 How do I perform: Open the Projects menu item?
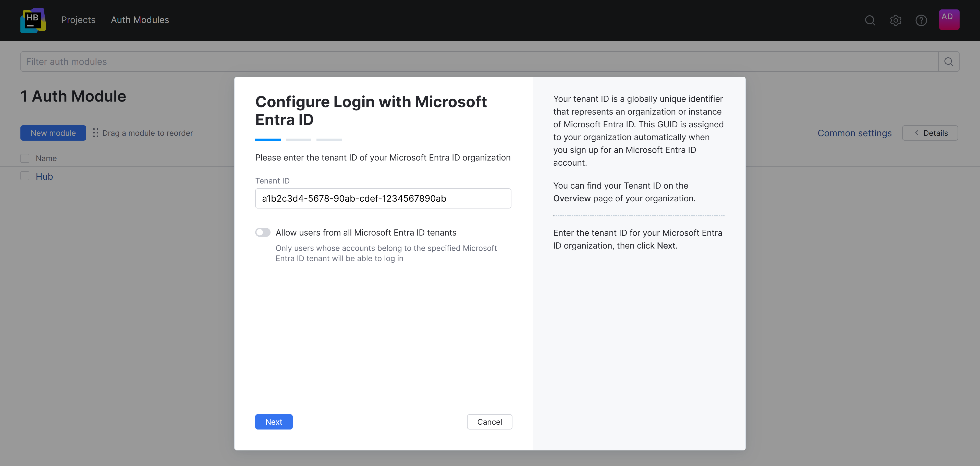(78, 20)
